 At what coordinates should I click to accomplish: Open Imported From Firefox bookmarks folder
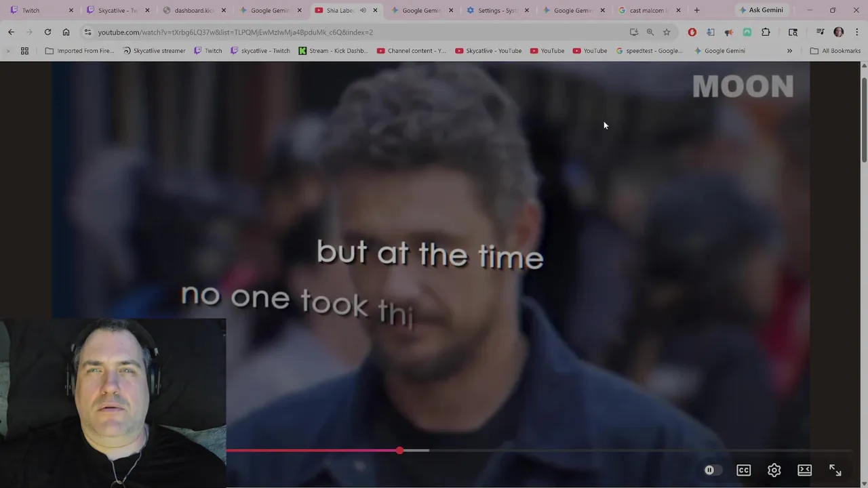(x=79, y=51)
